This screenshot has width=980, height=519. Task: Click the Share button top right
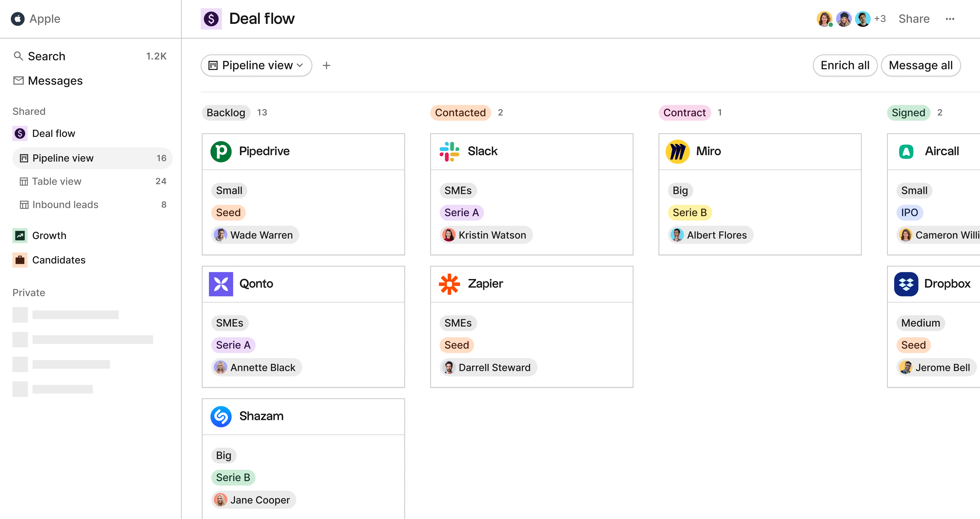(x=914, y=18)
